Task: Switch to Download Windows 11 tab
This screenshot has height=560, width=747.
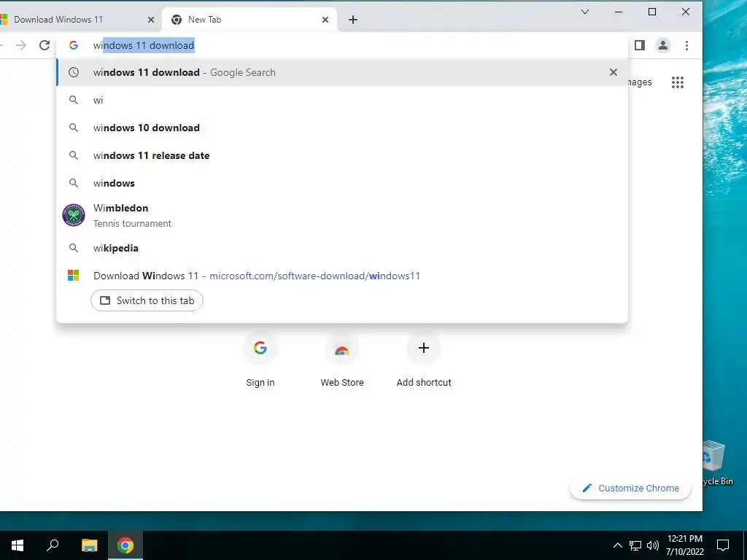Action: pyautogui.click(x=76, y=20)
